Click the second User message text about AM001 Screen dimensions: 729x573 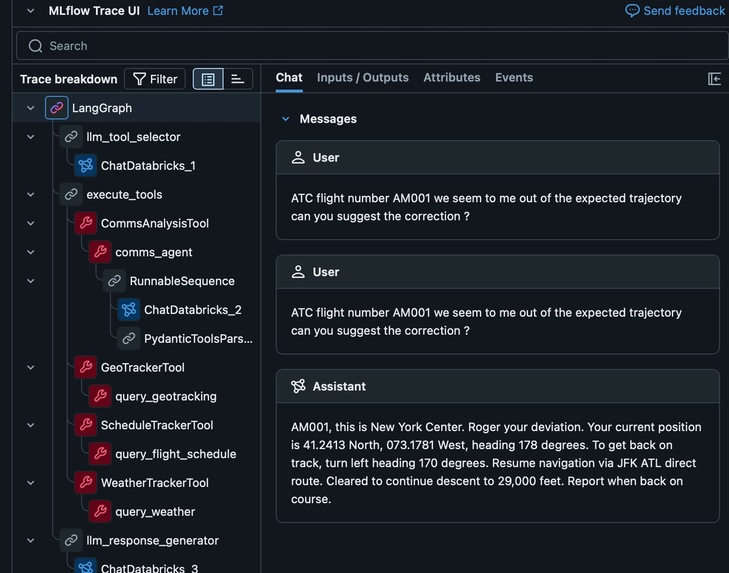(x=486, y=321)
